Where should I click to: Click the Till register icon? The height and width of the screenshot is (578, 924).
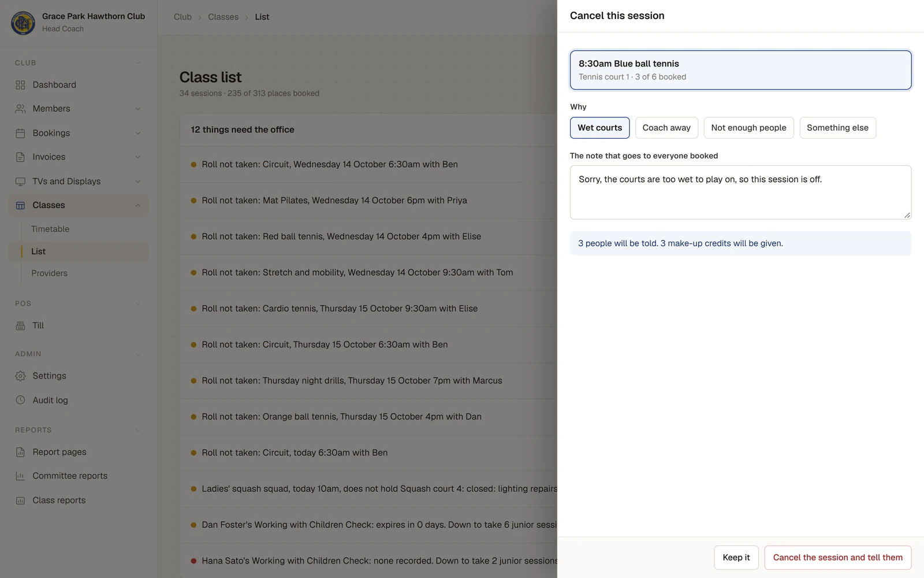[20, 325]
